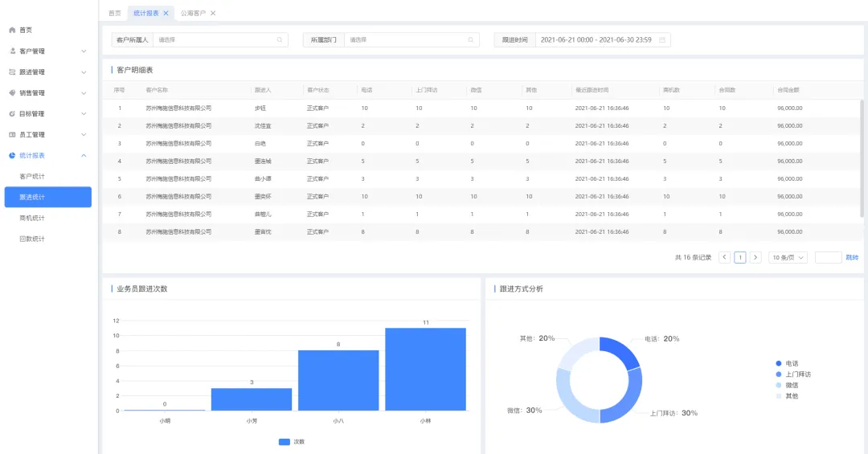Click the icon beside 员工管理 menu
The image size is (868, 454).
point(12,134)
